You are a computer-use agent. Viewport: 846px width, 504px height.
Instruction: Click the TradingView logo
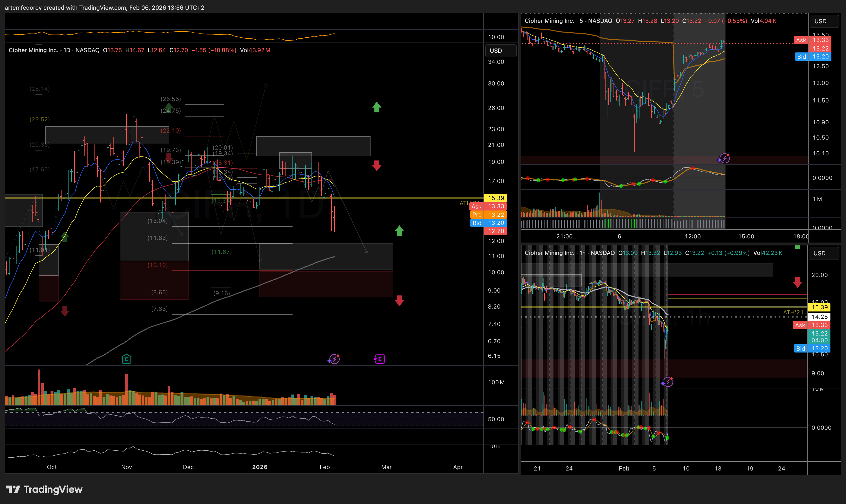(44, 489)
